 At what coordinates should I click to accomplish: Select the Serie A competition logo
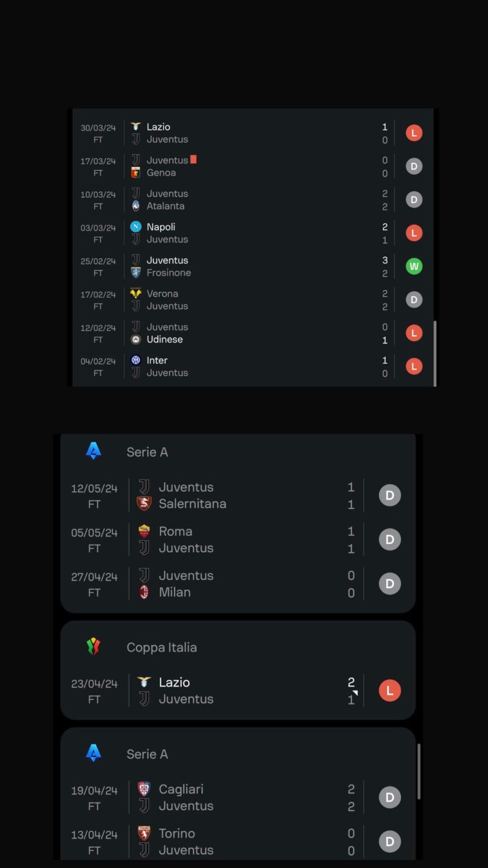[x=93, y=451]
